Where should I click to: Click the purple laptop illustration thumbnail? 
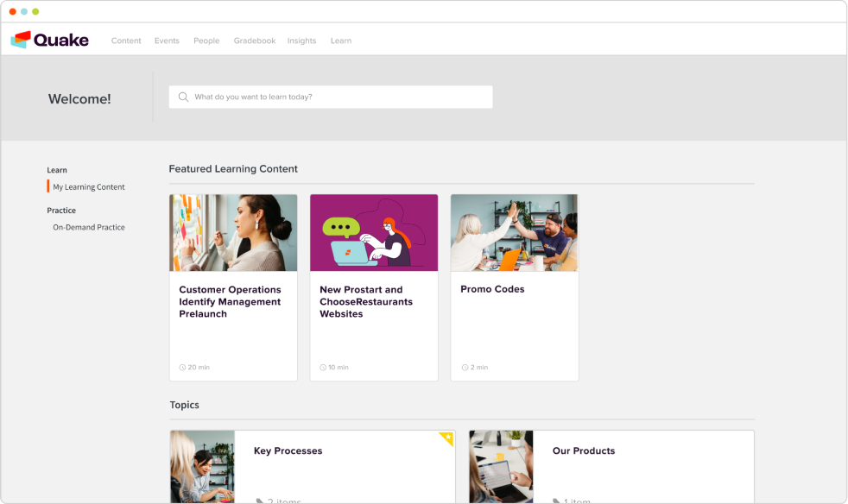click(374, 232)
